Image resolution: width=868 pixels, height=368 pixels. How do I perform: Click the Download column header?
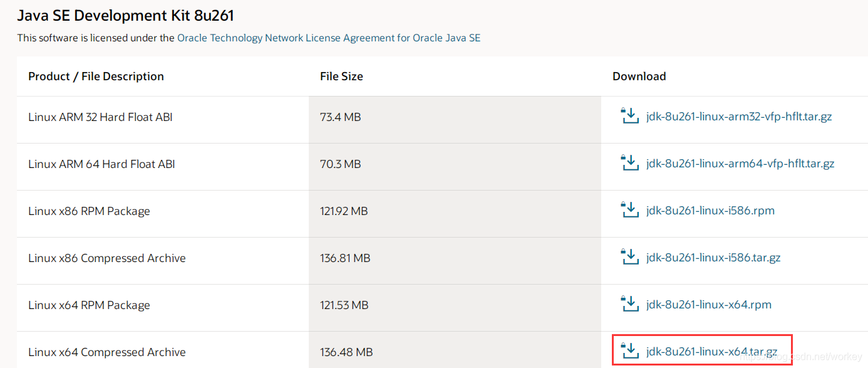(639, 76)
